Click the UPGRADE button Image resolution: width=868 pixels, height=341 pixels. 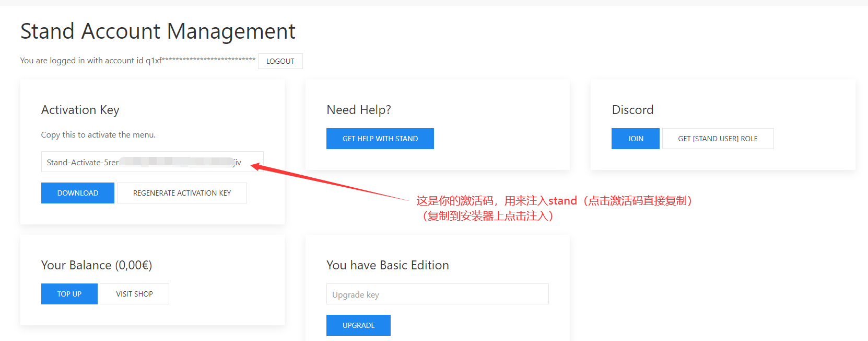358,325
